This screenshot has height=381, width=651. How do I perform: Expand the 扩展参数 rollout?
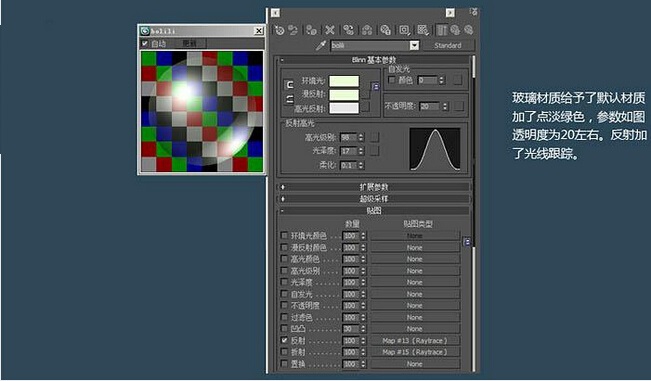tap(374, 187)
